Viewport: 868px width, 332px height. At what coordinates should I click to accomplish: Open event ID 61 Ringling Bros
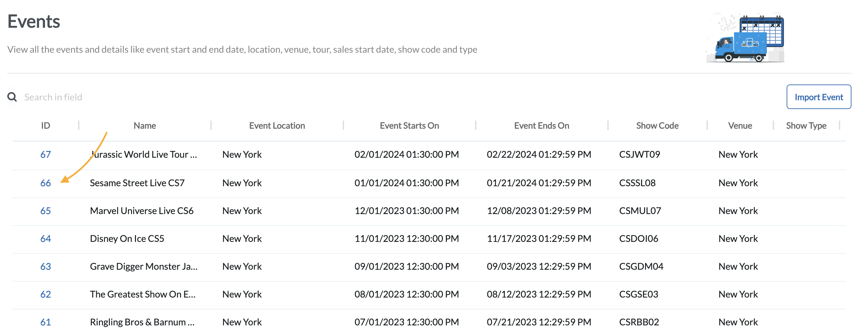[x=46, y=321]
